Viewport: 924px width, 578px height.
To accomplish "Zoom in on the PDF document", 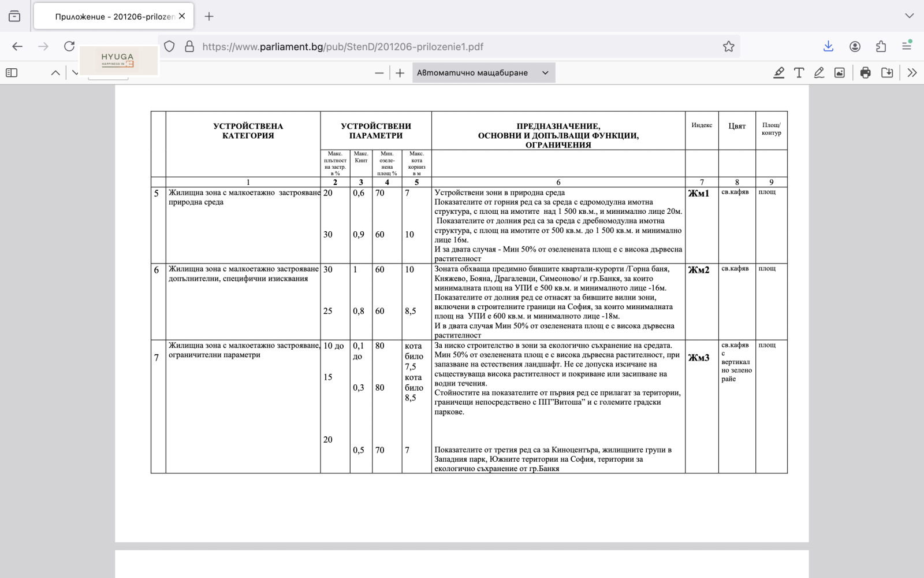I will (400, 73).
